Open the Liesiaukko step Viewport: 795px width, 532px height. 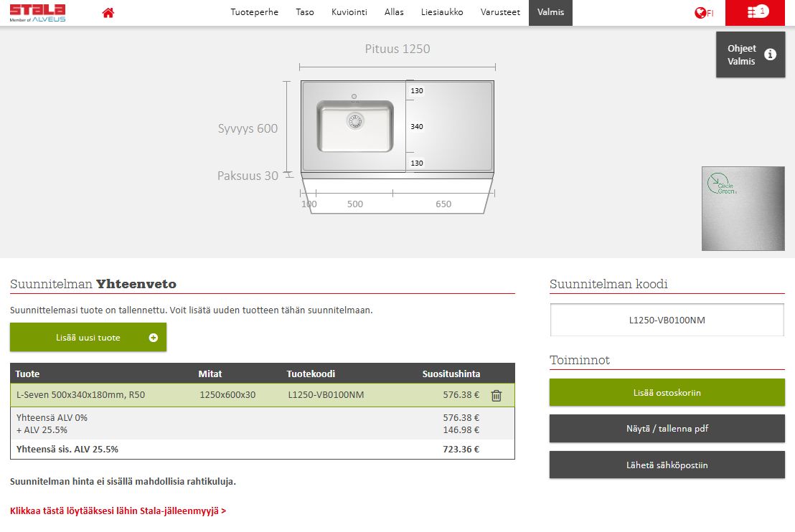(x=442, y=12)
